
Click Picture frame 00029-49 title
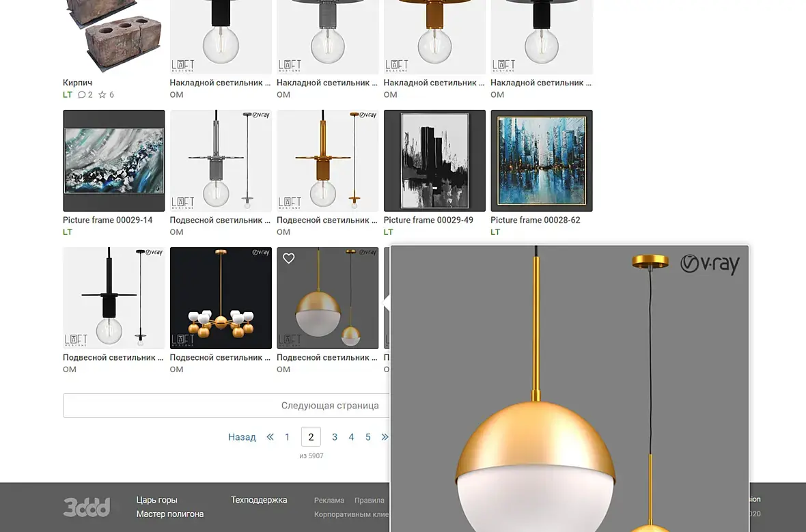(428, 220)
